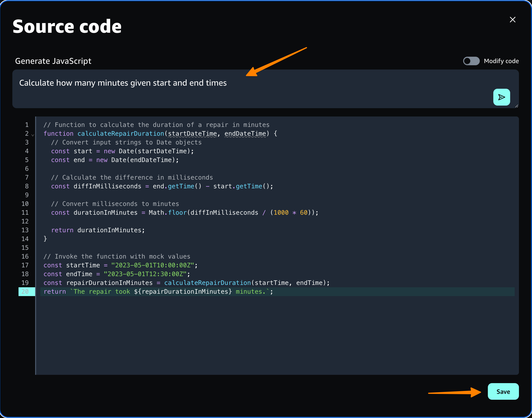
Task: Toggle the Modify code switch
Action: (471, 61)
